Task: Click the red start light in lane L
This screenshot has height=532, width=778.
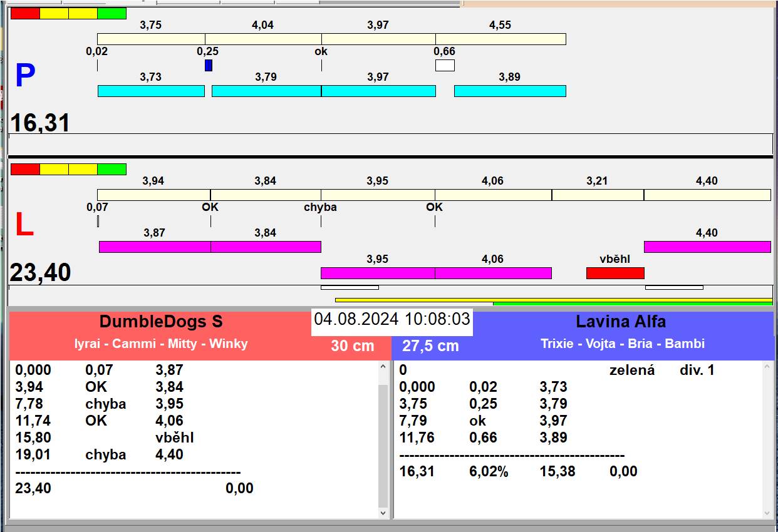Action: click(x=25, y=169)
